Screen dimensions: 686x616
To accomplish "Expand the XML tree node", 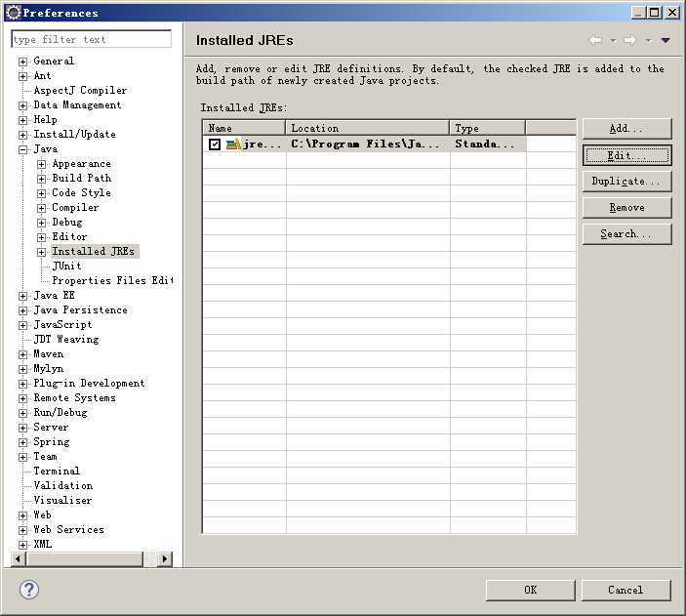I will [x=22, y=545].
